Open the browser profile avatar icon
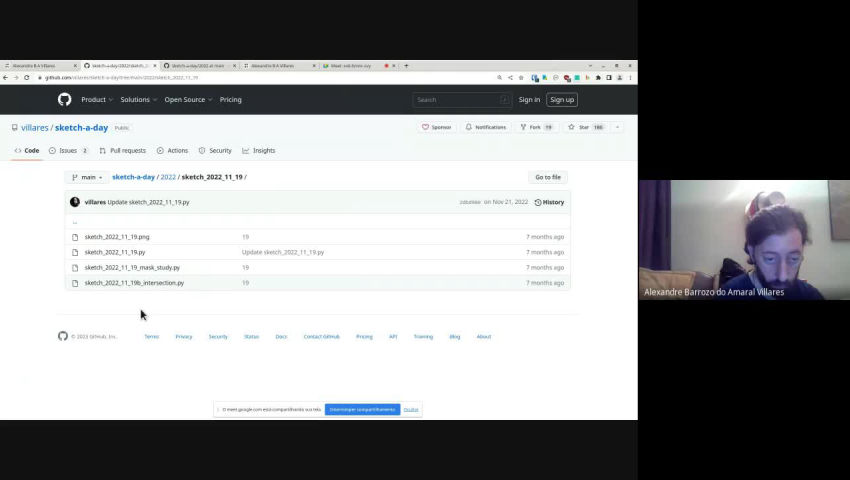This screenshot has width=850, height=480. point(619,78)
